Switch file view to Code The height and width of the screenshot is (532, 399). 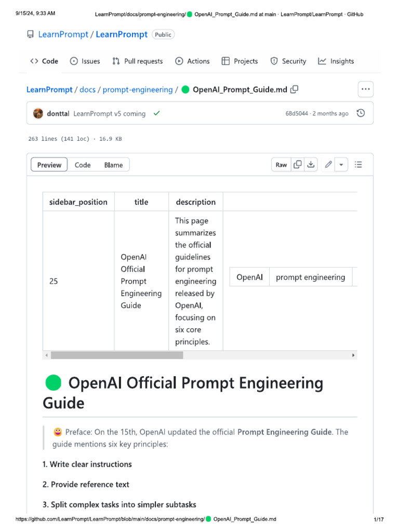tap(83, 165)
